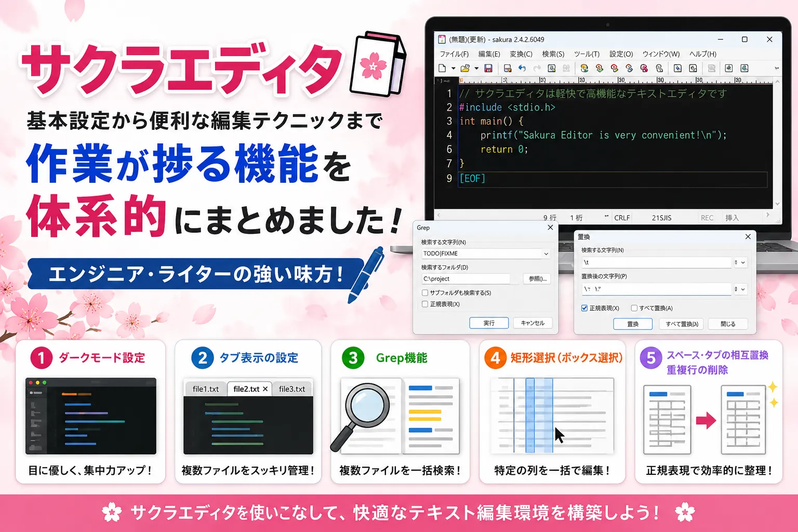The height and width of the screenshot is (532, 798).
Task: Click the 挿入 insert mode indicator
Action: pyautogui.click(x=732, y=218)
